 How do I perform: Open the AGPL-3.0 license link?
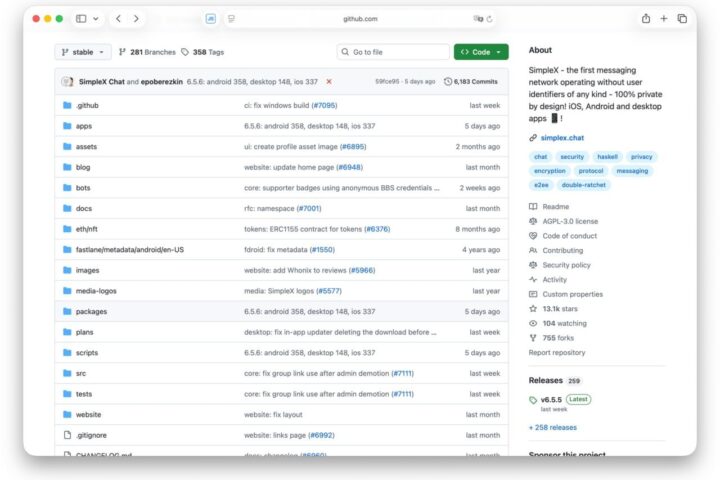pos(570,221)
